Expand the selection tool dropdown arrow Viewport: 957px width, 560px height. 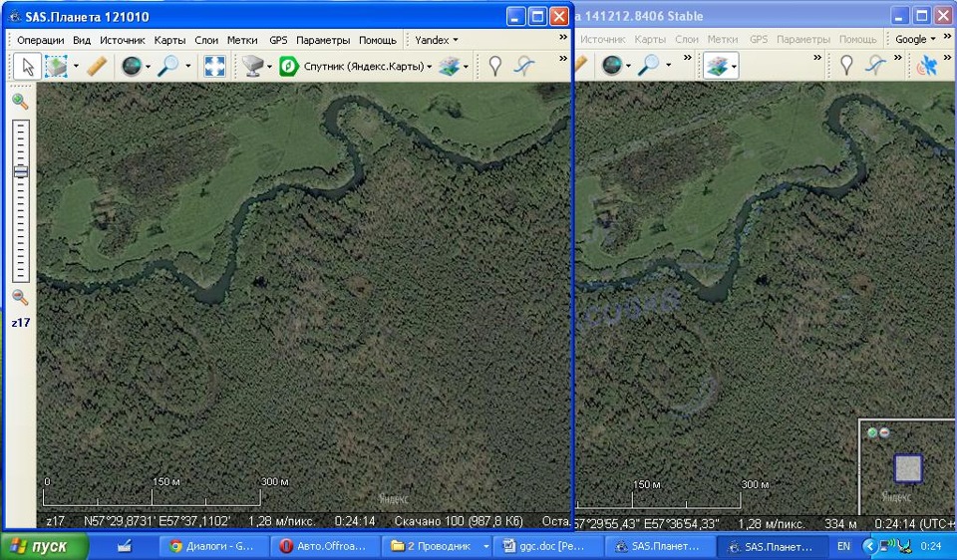[x=76, y=66]
